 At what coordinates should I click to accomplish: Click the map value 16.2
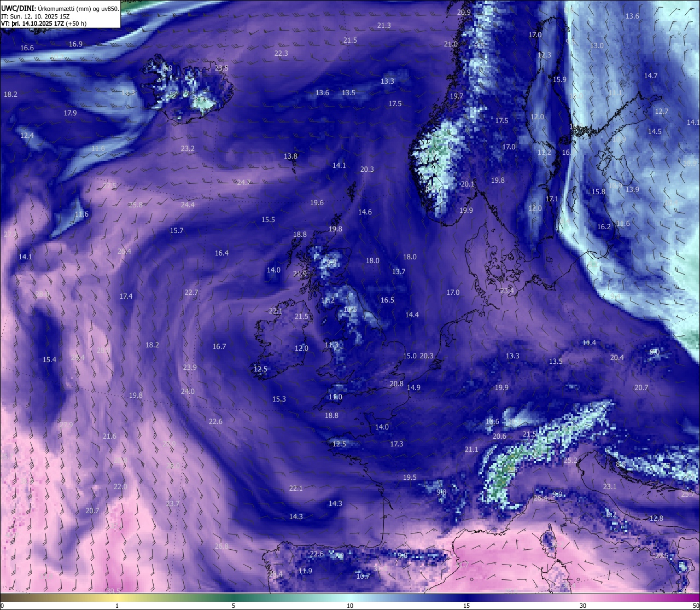click(604, 227)
